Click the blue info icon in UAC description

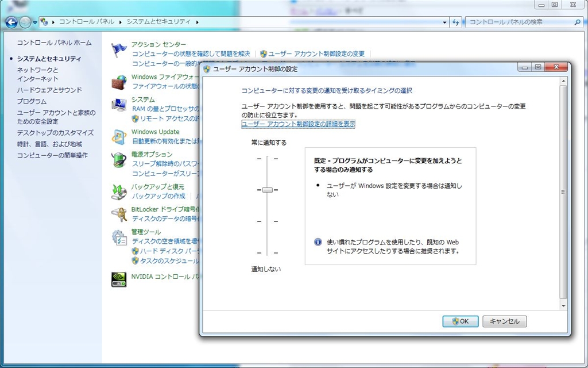tap(318, 242)
